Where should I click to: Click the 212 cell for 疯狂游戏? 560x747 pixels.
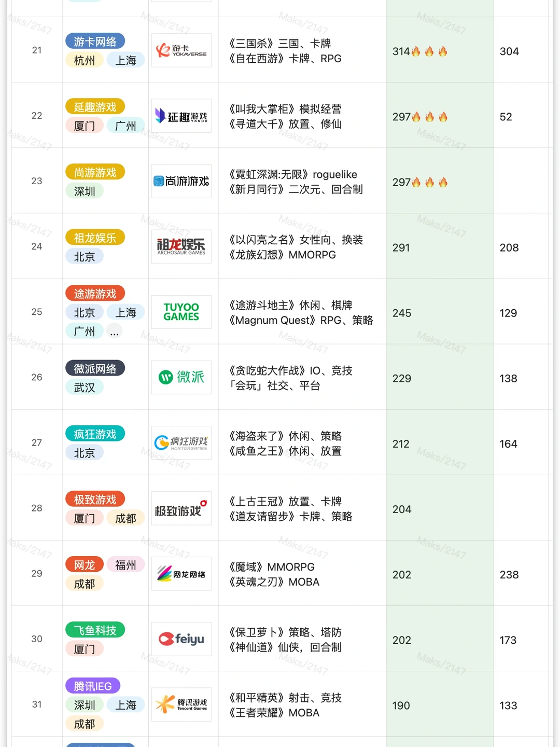[x=440, y=442]
